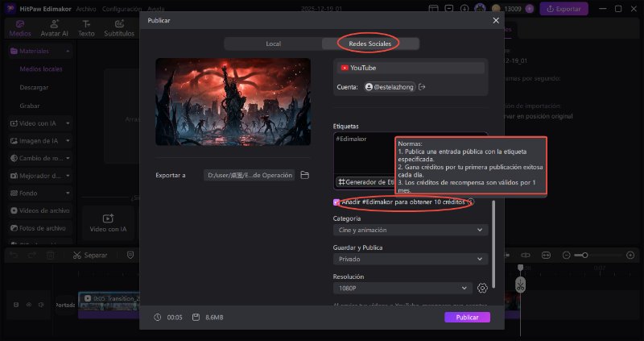This screenshot has width=644, height=341.
Task: Open the Archivo menu
Action: [86, 9]
